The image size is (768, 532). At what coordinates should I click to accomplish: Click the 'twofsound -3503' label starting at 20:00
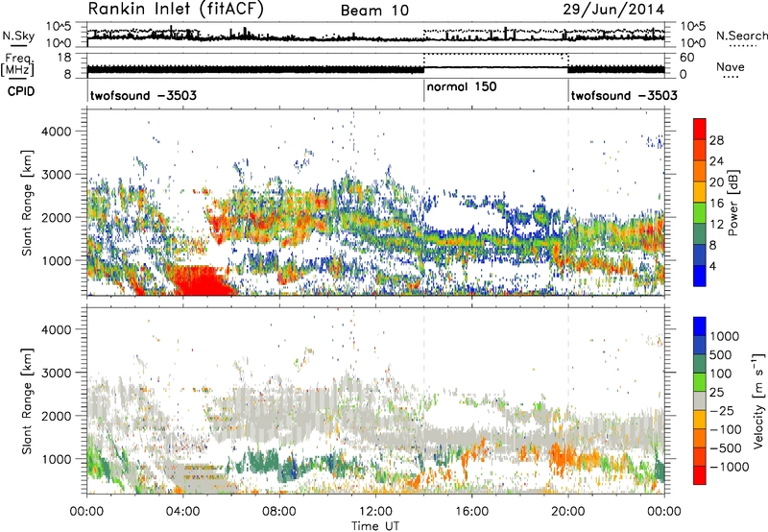[625, 95]
